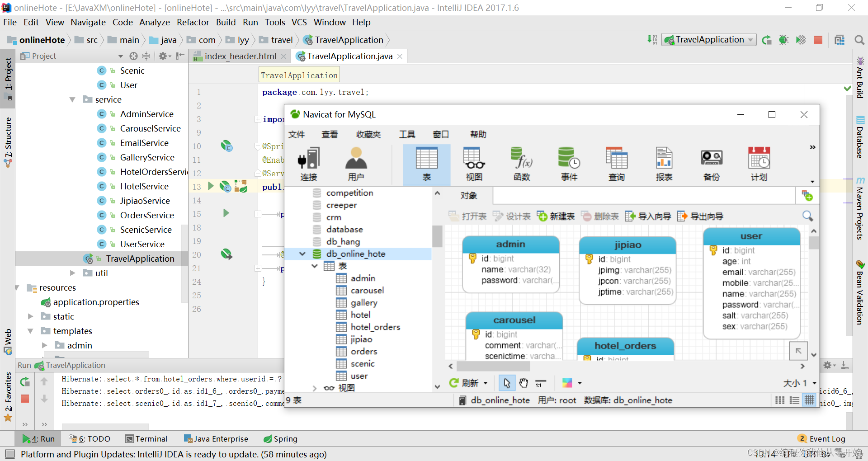Viewport: 868px width, 461px height.
Task: Click Rerun icon in Run panel
Action: point(25,382)
